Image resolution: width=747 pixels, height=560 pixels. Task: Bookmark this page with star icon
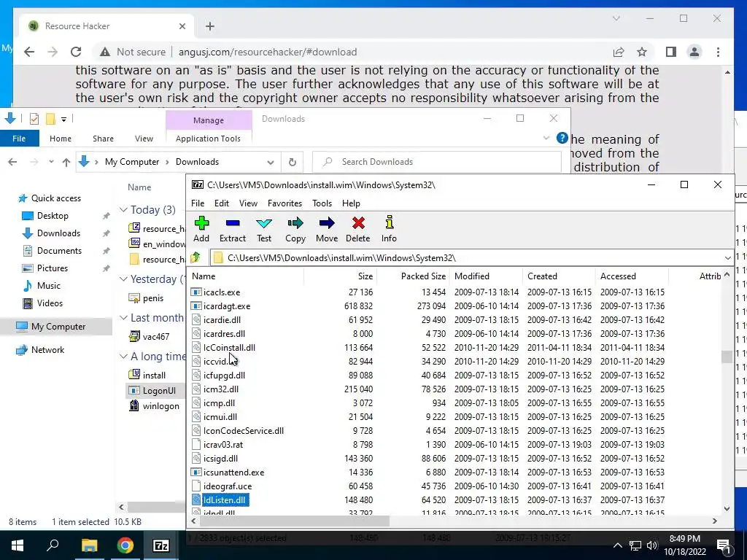(x=642, y=52)
